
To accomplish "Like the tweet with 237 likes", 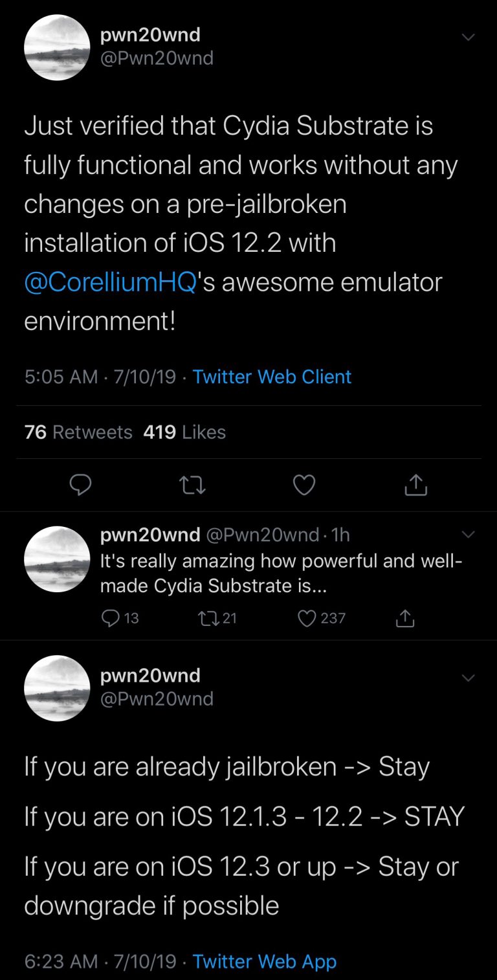I will pyautogui.click(x=306, y=618).
